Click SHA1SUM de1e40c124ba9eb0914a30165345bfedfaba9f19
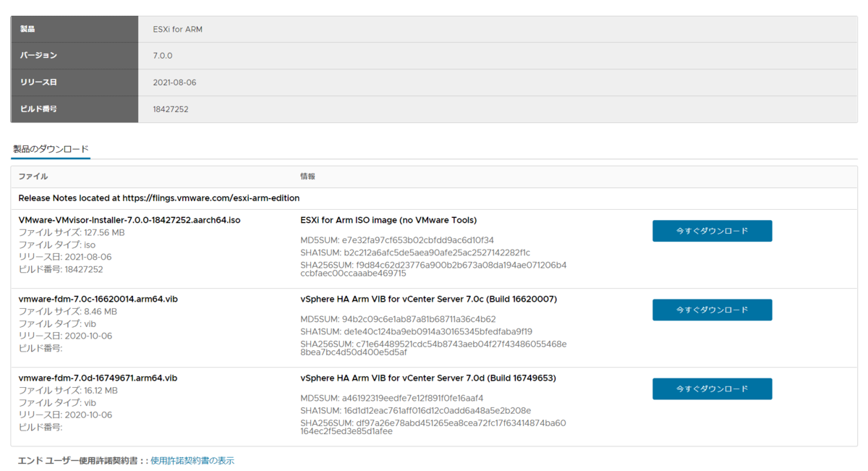This screenshot has height=471, width=868. pyautogui.click(x=416, y=331)
